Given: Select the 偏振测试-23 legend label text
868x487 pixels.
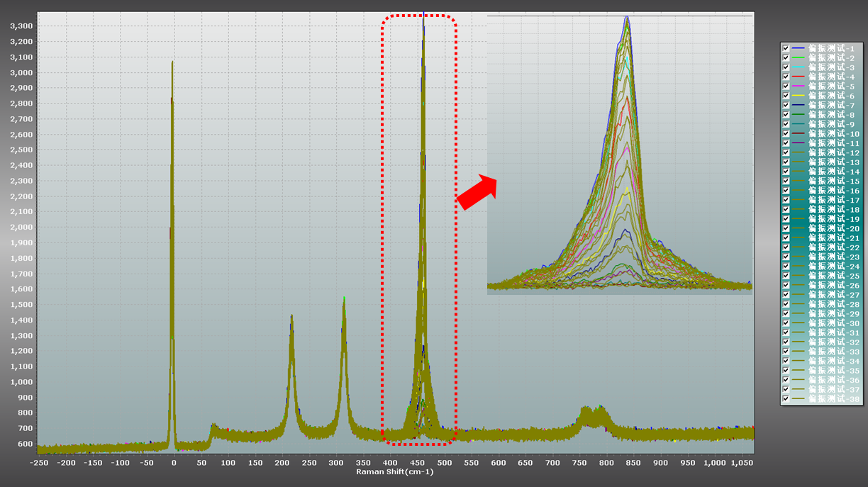Looking at the screenshot, I should pyautogui.click(x=834, y=257).
